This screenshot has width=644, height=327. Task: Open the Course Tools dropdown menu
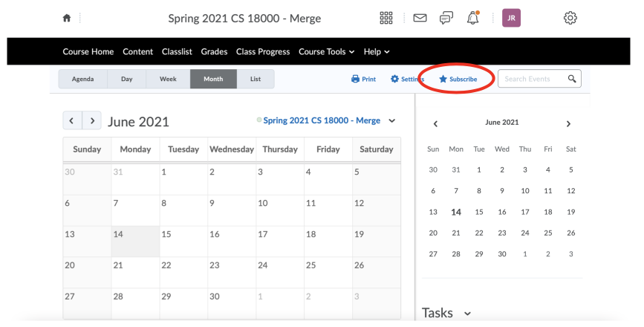click(x=327, y=52)
